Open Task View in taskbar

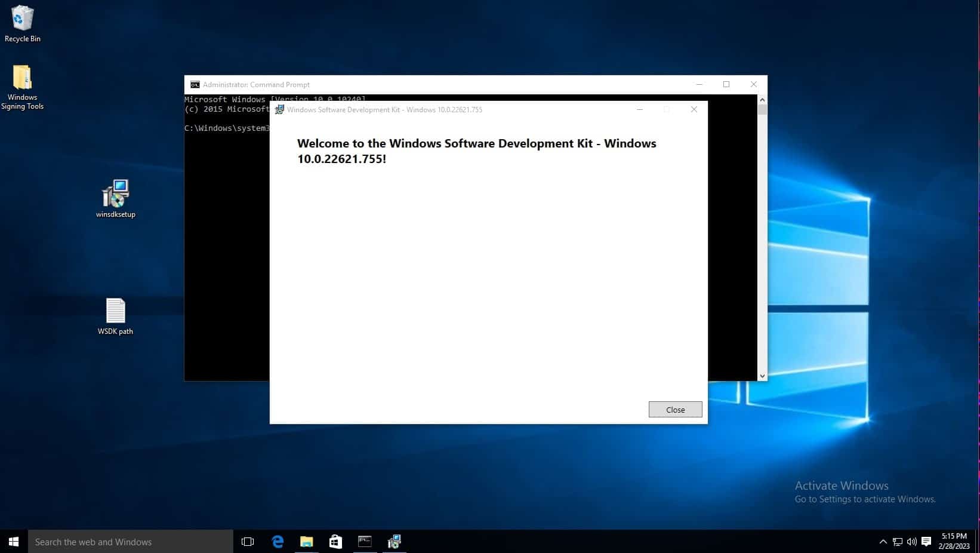click(x=248, y=542)
